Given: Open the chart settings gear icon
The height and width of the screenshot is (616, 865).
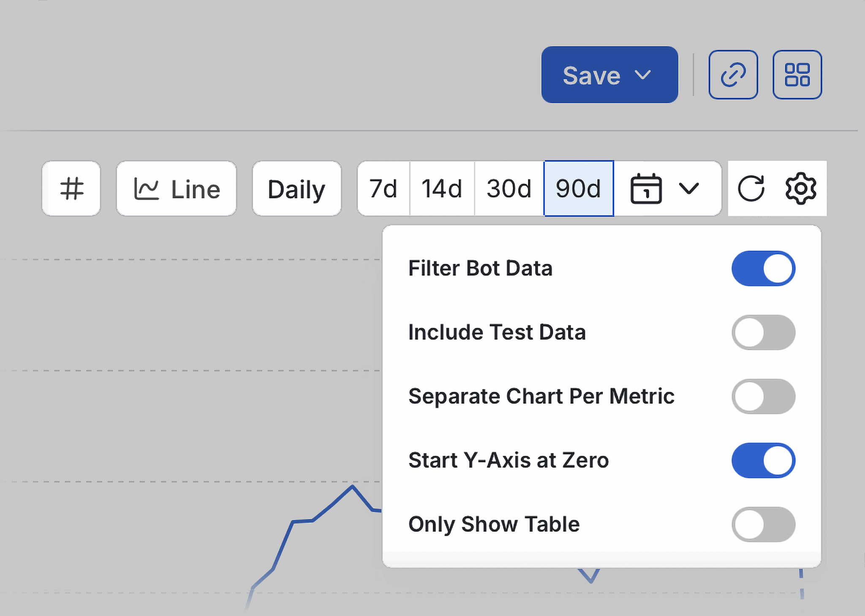Looking at the screenshot, I should (x=801, y=188).
